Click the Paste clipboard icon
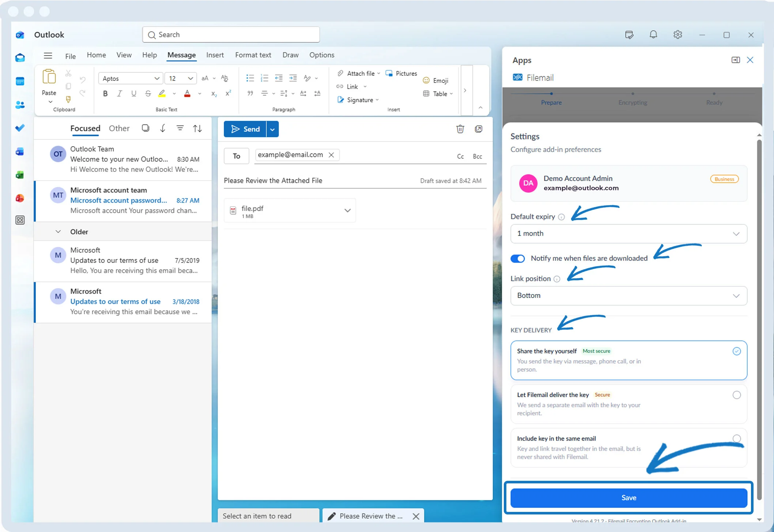The height and width of the screenshot is (532, 774). [x=49, y=77]
